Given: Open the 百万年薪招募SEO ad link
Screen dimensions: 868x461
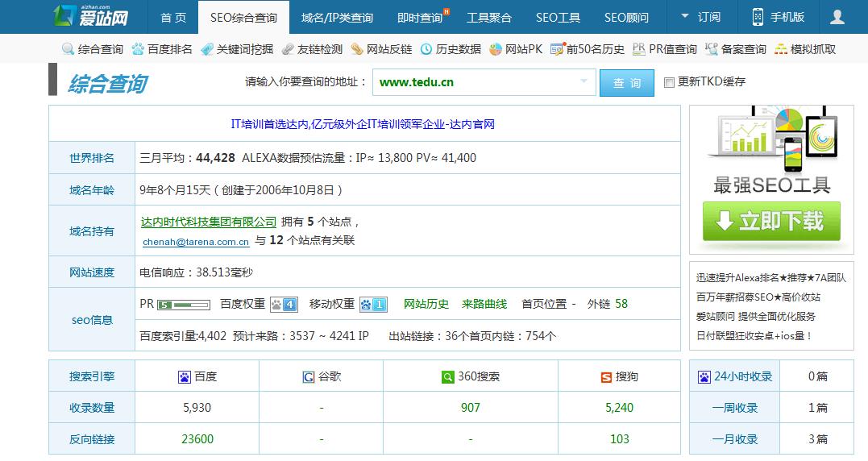Looking at the screenshot, I should [x=758, y=297].
